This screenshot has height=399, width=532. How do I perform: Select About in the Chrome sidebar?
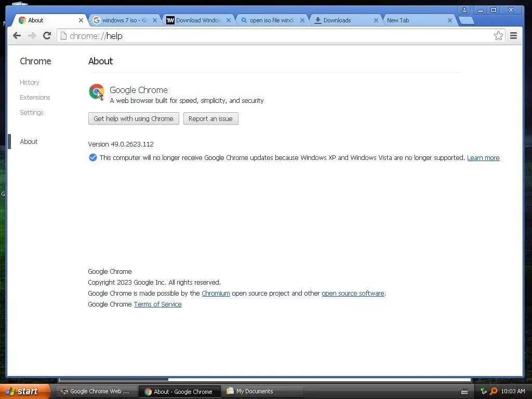point(29,141)
